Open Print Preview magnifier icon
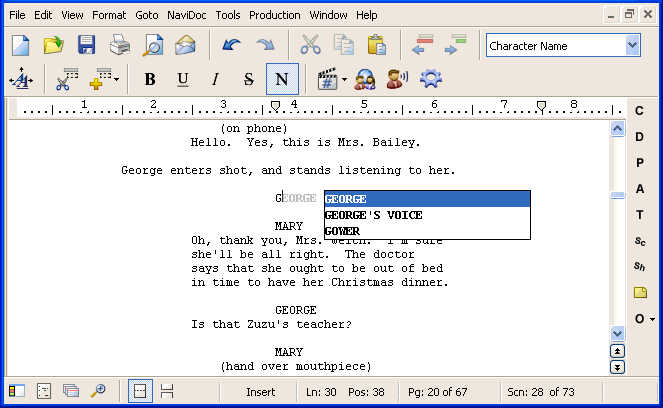The image size is (663, 408). [152, 45]
